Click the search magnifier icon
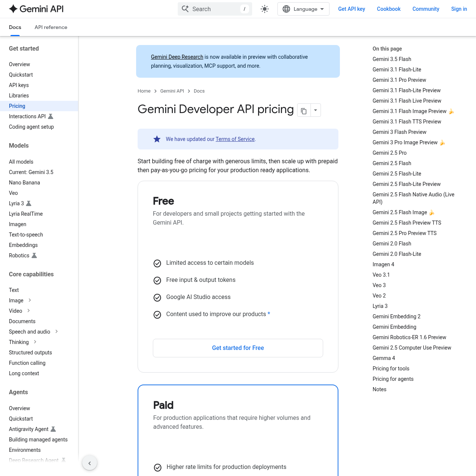Image resolution: width=476 pixels, height=476 pixels. click(x=185, y=9)
